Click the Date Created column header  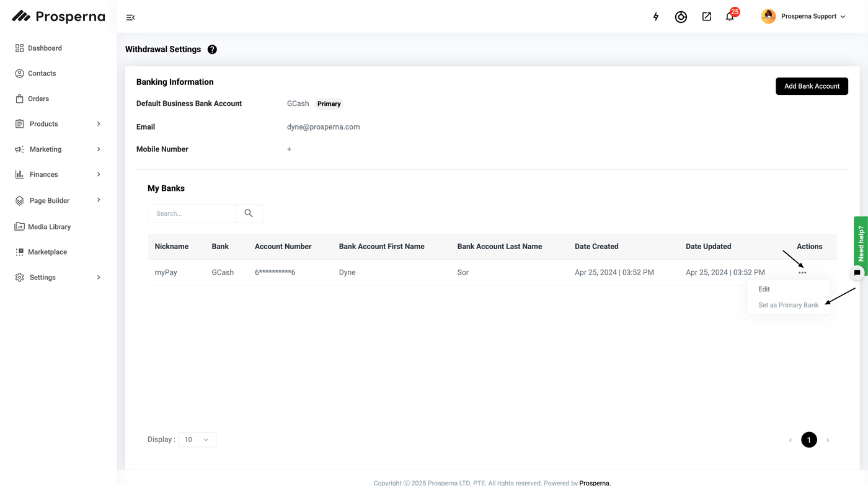click(x=596, y=247)
